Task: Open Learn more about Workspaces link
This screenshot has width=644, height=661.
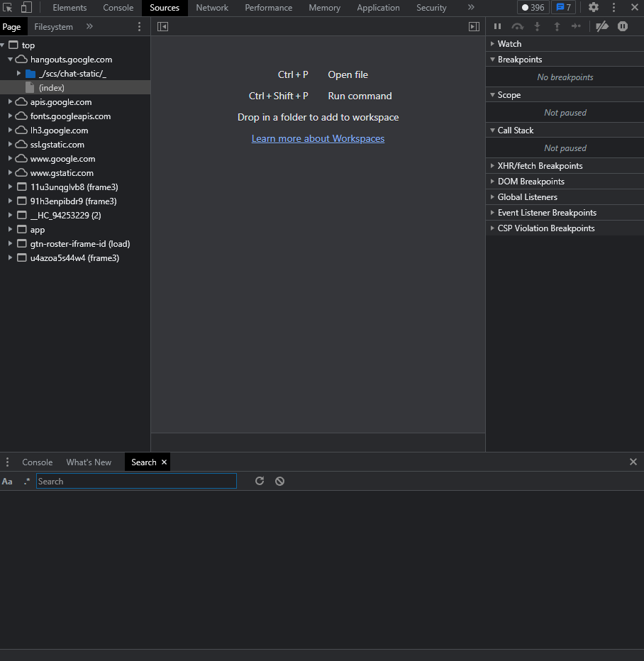Action: pos(318,138)
